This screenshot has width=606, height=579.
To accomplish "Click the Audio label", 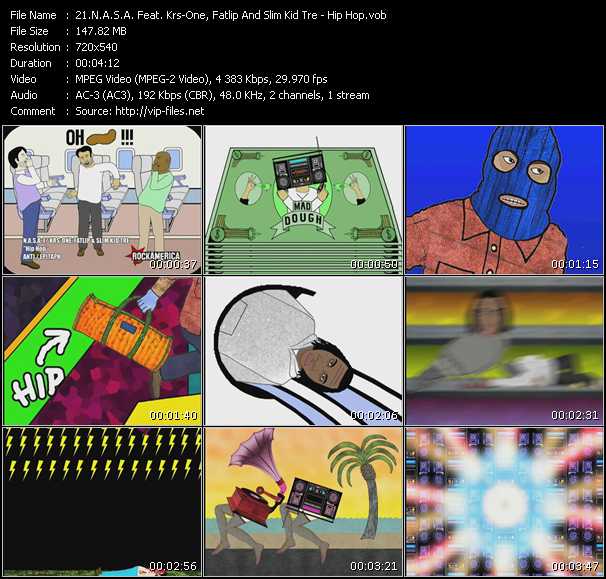I will (24, 95).
